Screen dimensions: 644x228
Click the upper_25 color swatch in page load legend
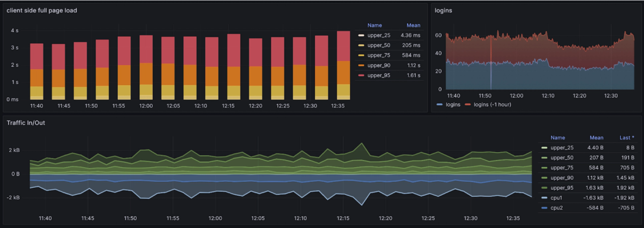point(360,36)
